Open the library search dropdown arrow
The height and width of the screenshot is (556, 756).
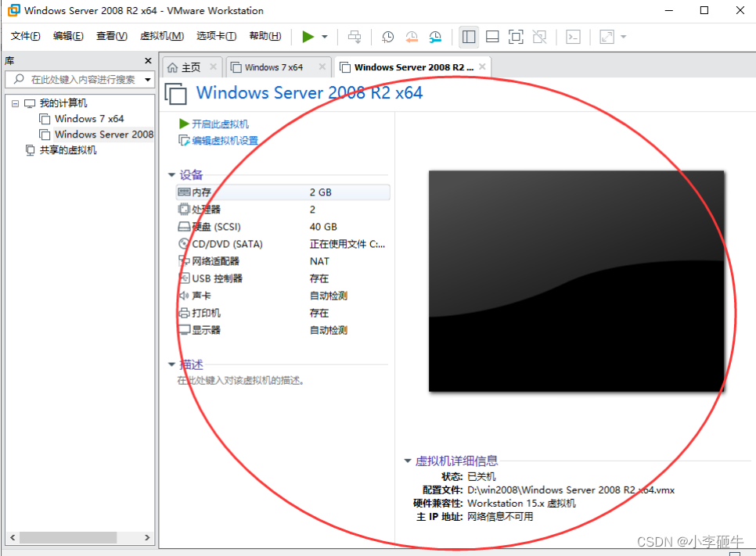point(148,80)
